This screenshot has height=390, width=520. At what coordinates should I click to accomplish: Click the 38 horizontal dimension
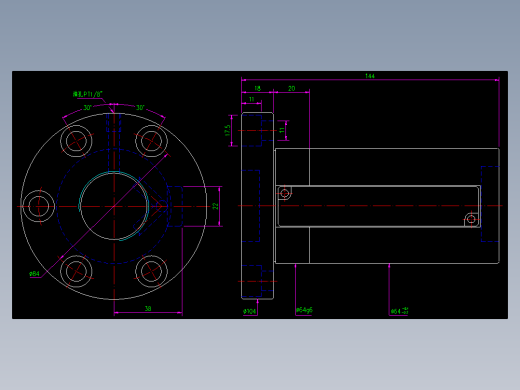click(148, 308)
